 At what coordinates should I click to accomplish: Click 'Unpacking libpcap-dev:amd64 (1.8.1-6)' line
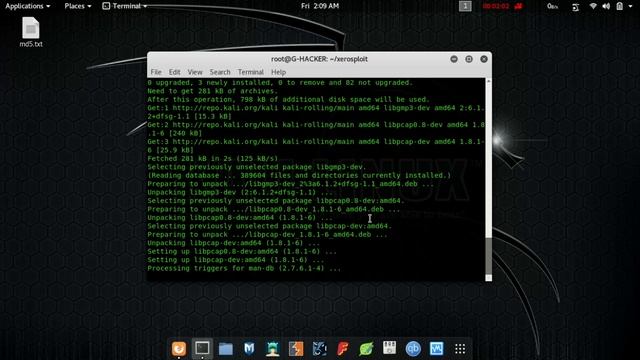[233, 243]
